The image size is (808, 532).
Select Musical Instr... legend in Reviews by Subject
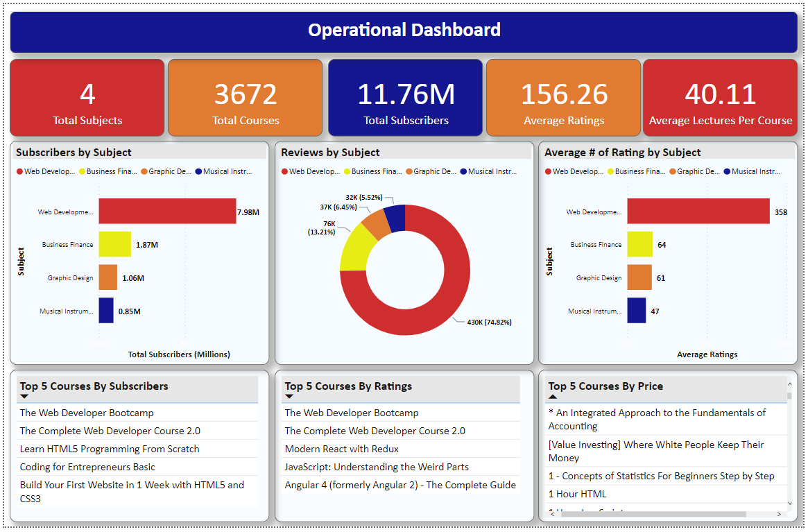pos(488,171)
